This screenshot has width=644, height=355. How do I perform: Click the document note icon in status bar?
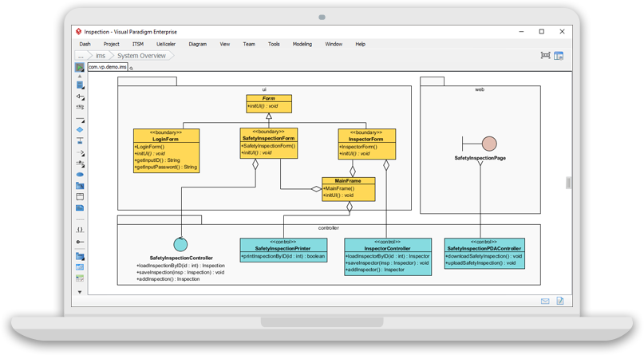tap(560, 301)
